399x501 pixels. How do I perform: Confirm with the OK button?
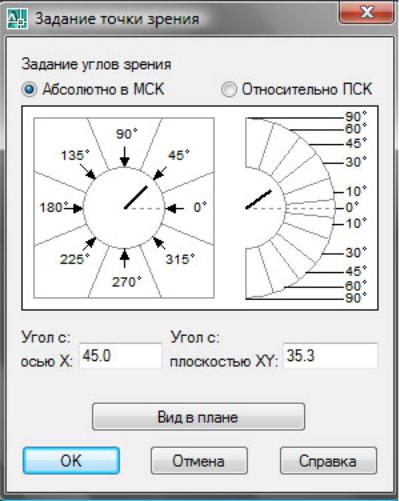coord(71,461)
